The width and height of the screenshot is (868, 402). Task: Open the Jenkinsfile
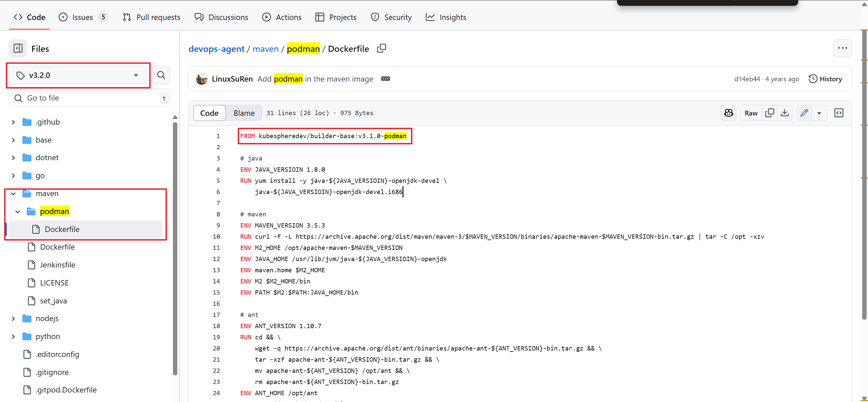tap(58, 265)
